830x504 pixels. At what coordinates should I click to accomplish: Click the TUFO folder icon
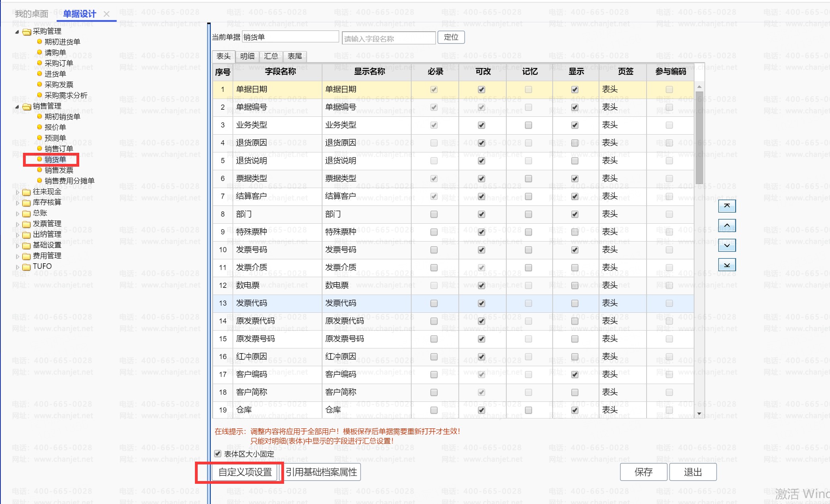coord(27,267)
